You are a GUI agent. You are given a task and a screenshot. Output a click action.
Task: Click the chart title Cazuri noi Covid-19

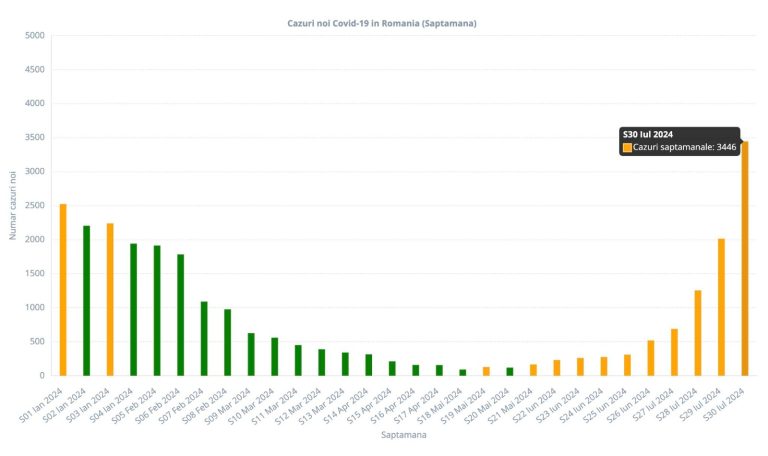(382, 23)
